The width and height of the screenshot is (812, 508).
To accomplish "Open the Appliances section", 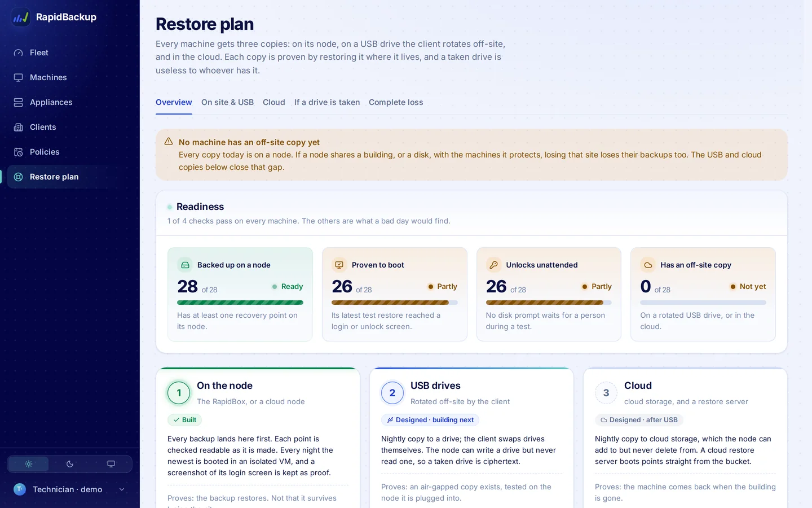I will [70, 102].
